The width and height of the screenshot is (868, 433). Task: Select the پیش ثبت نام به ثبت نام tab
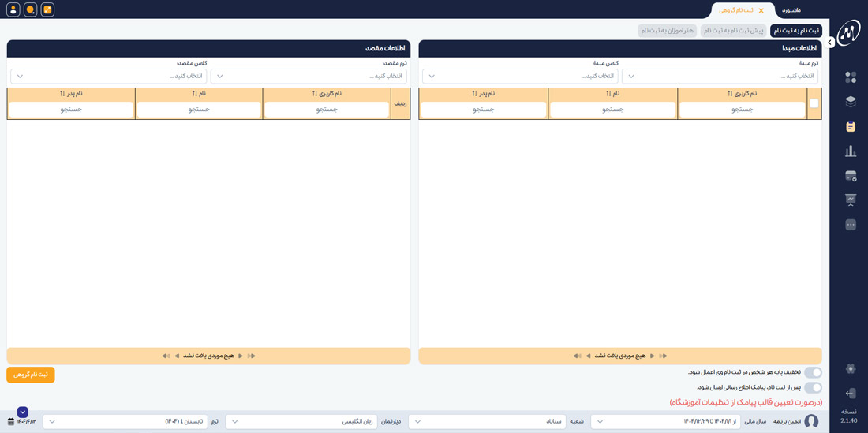pos(733,31)
